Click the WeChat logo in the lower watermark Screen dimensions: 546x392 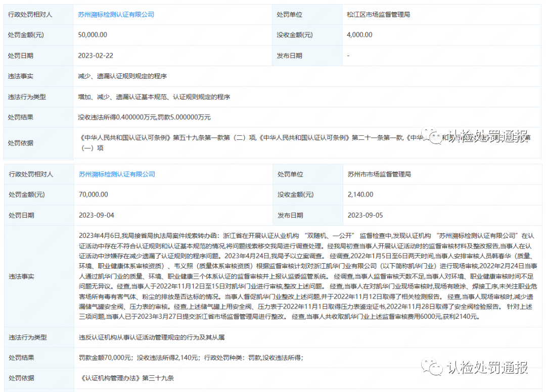coord(433,367)
